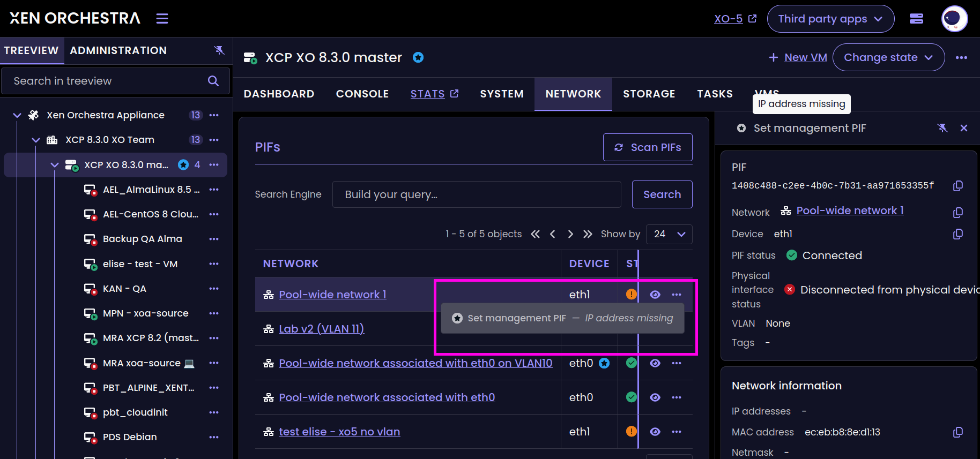Open the CONSOLE tab

pyautogui.click(x=362, y=94)
